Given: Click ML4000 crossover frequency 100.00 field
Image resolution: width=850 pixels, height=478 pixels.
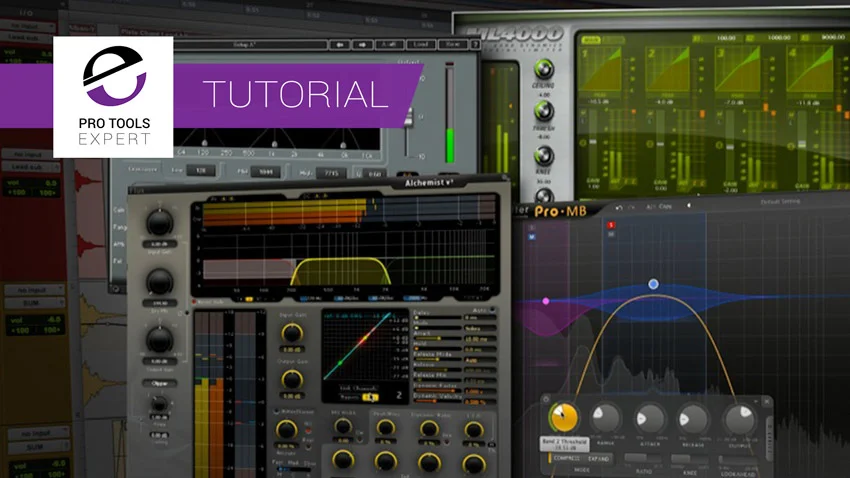Looking at the screenshot, I should point(725,38).
